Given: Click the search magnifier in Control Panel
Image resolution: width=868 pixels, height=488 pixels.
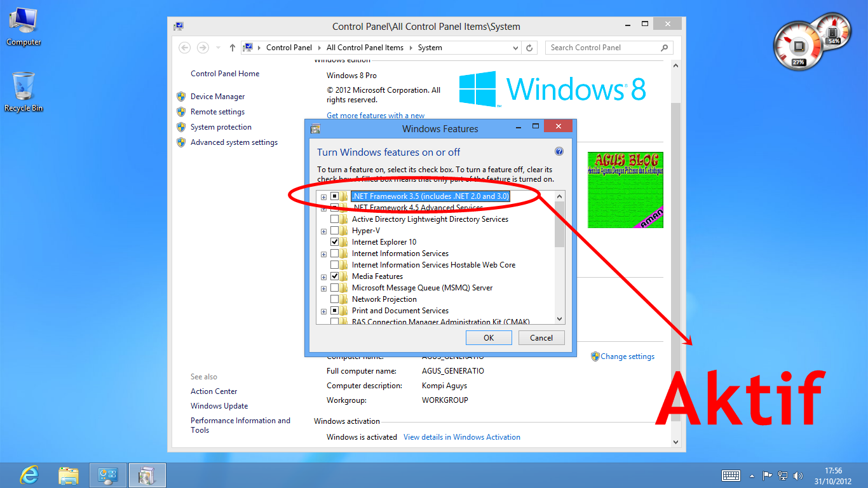Looking at the screenshot, I should pyautogui.click(x=664, y=48).
